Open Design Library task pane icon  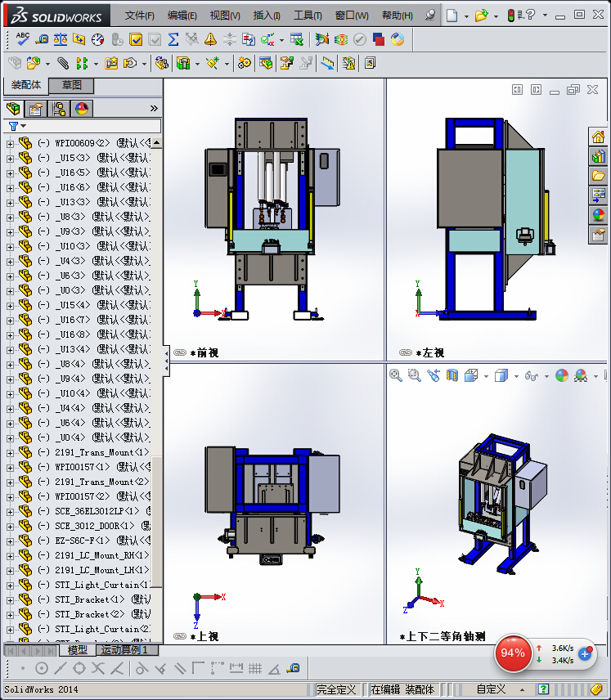click(599, 156)
